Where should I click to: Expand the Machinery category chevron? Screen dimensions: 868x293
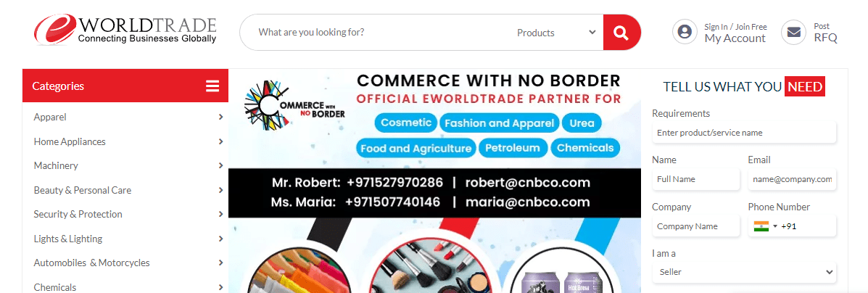point(221,165)
